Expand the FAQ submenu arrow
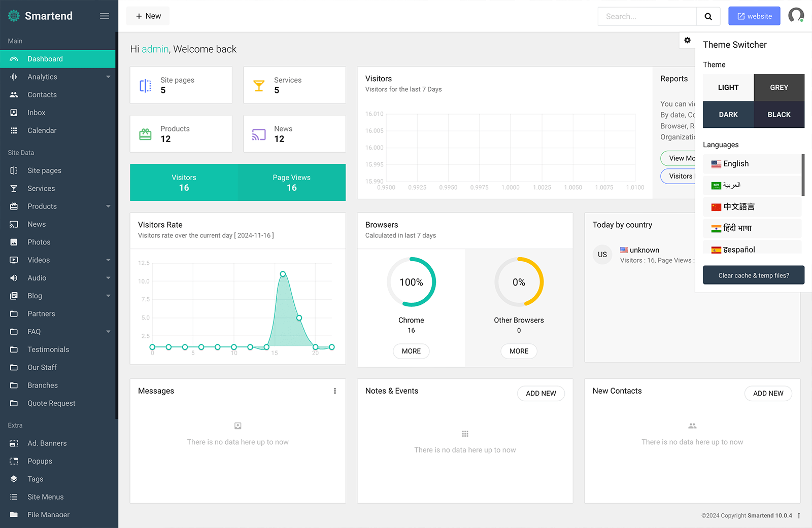The image size is (812, 528). 108,332
